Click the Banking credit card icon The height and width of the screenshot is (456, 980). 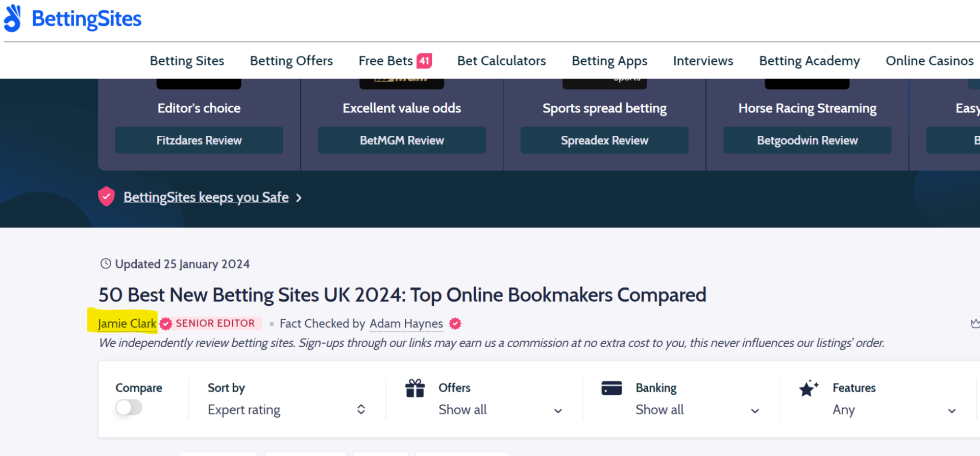click(611, 388)
